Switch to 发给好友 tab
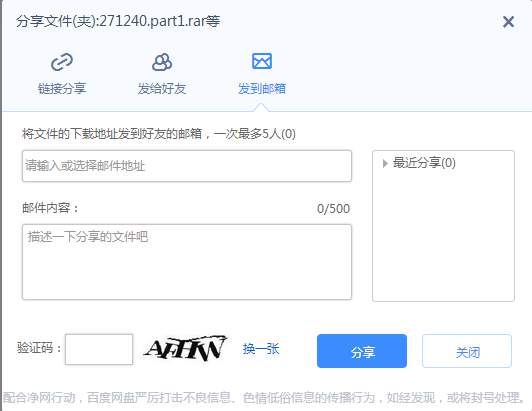 [x=162, y=89]
